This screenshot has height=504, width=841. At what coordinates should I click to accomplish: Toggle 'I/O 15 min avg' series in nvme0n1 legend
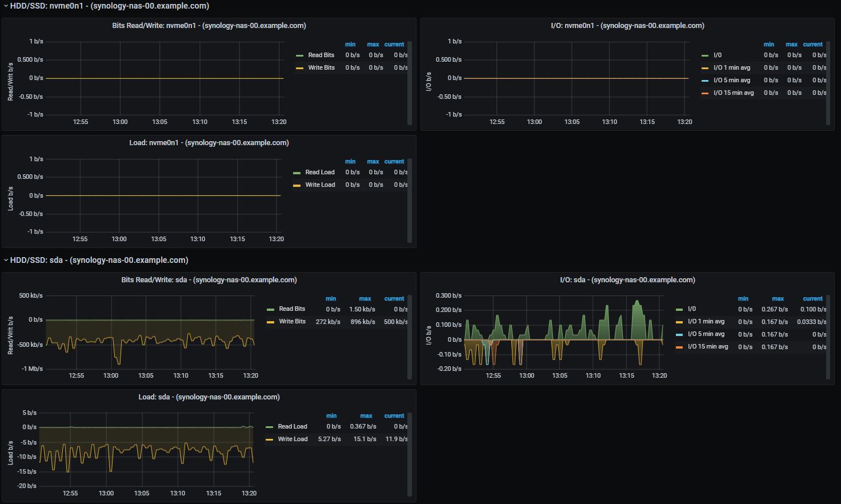pyautogui.click(x=734, y=93)
